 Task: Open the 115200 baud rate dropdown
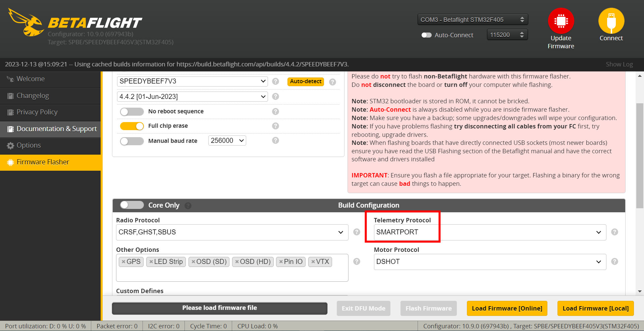coord(507,35)
